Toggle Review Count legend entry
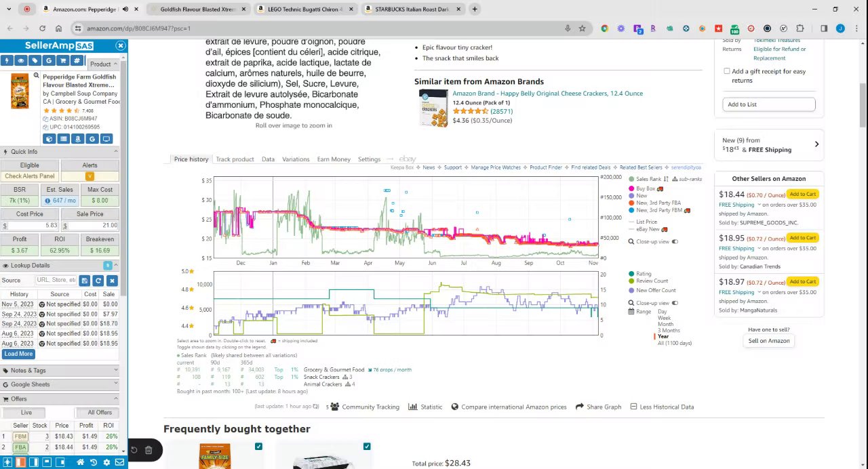The image size is (868, 469). (648, 281)
